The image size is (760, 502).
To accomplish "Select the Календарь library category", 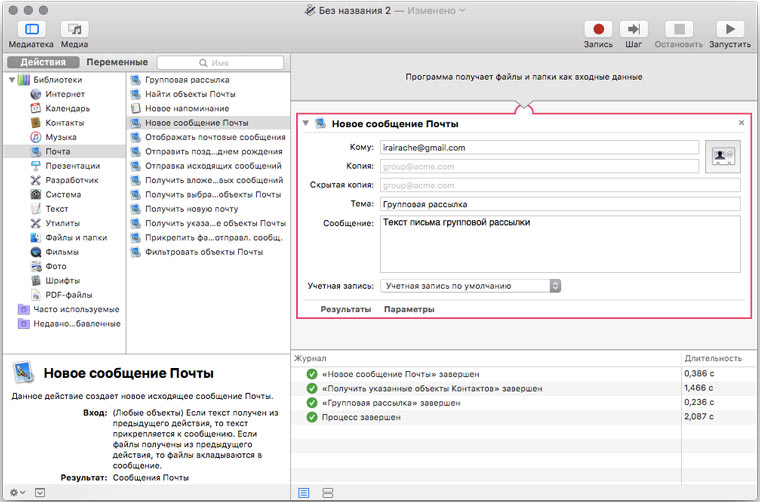I will (x=67, y=109).
